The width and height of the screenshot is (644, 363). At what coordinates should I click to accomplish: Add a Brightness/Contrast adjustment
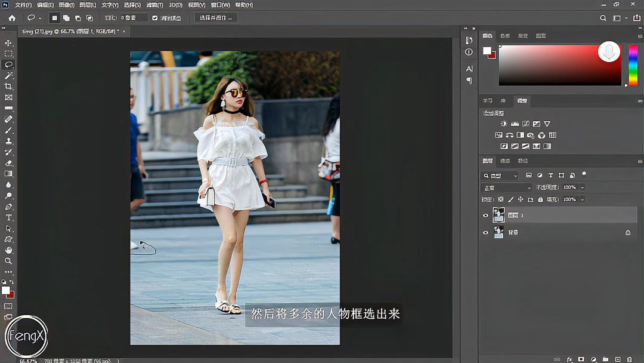point(504,124)
